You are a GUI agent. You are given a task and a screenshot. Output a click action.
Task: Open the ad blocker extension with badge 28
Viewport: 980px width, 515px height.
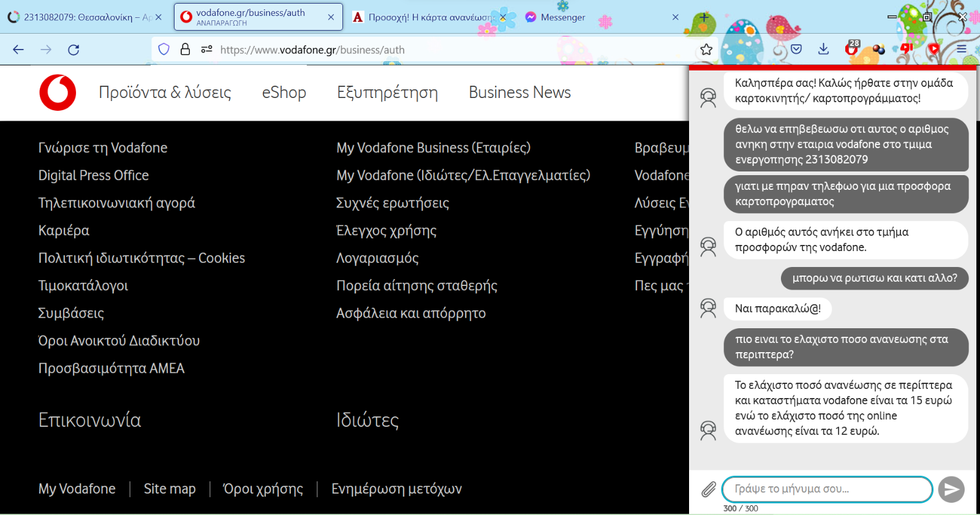[852, 48]
